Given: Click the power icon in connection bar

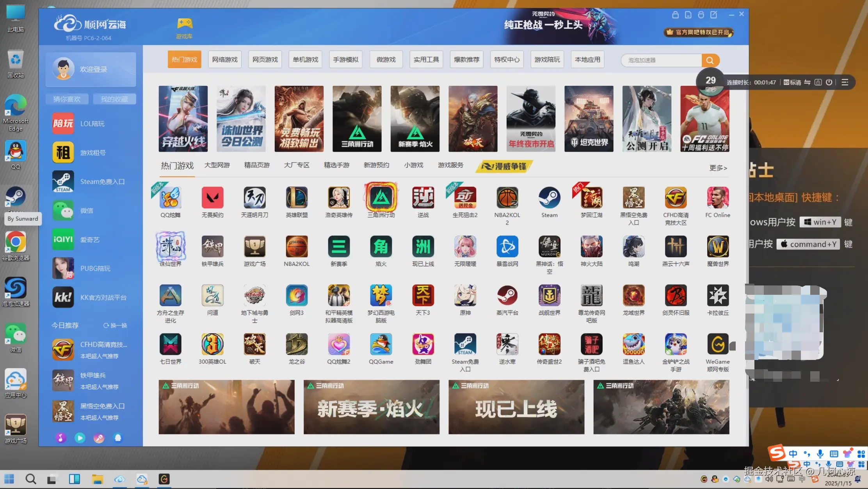Looking at the screenshot, I should click(829, 82).
